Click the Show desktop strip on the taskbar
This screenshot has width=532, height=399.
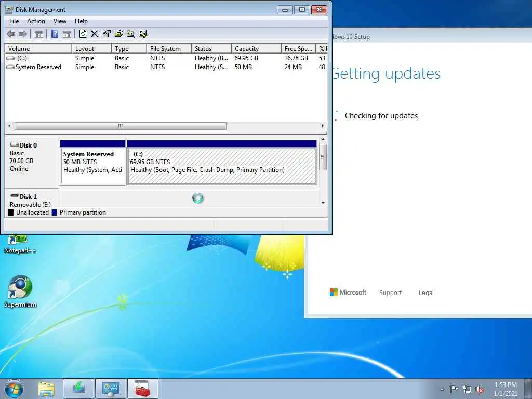click(528, 389)
